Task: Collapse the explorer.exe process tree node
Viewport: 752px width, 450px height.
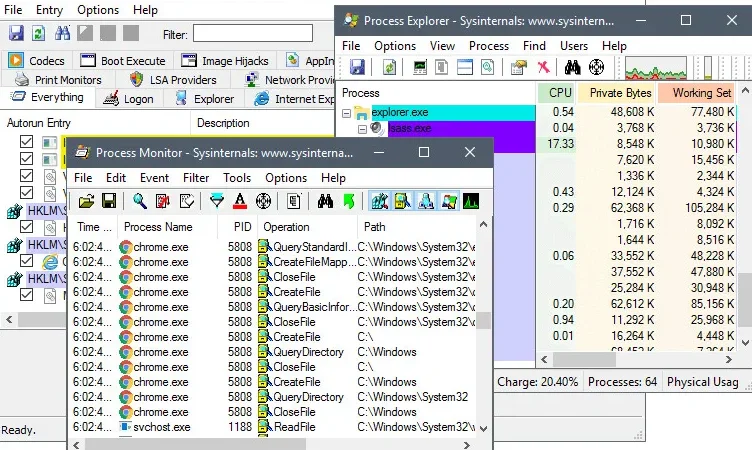Action: pyautogui.click(x=346, y=113)
